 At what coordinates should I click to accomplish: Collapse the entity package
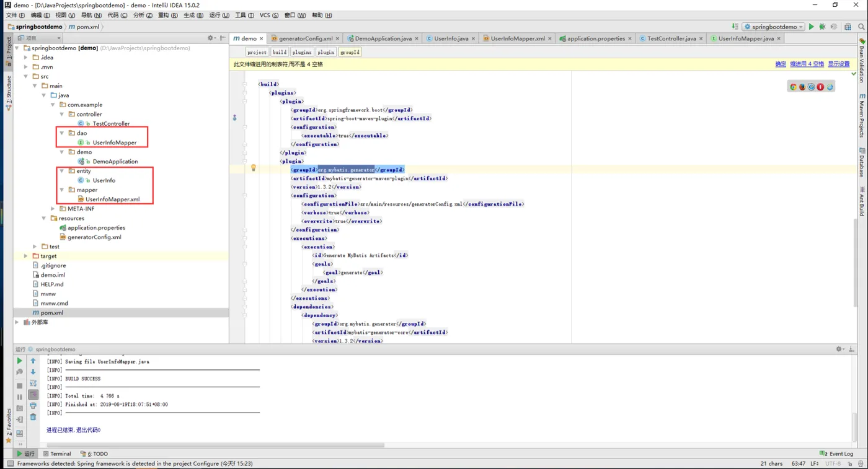tap(62, 171)
